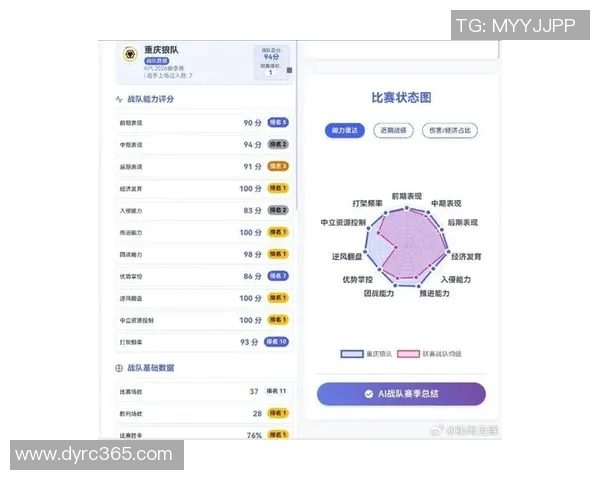Open the AI战队赛季总结 summary

tap(401, 394)
